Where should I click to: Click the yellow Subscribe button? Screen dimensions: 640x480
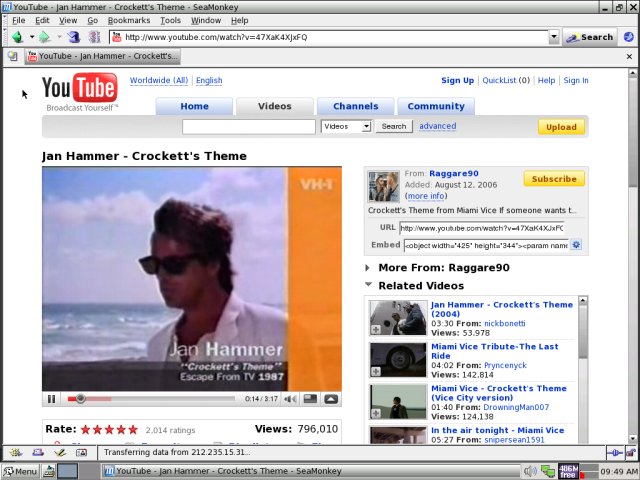click(x=554, y=179)
